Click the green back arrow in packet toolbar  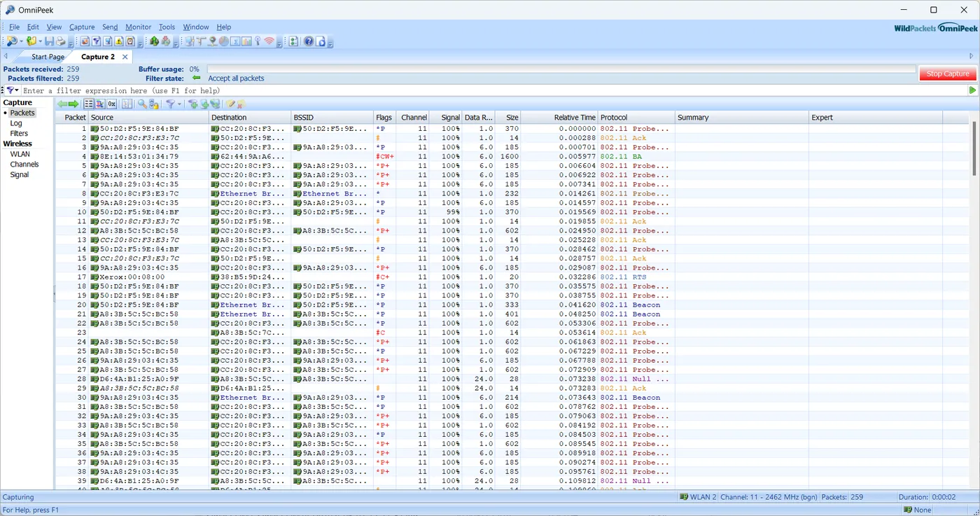point(62,104)
